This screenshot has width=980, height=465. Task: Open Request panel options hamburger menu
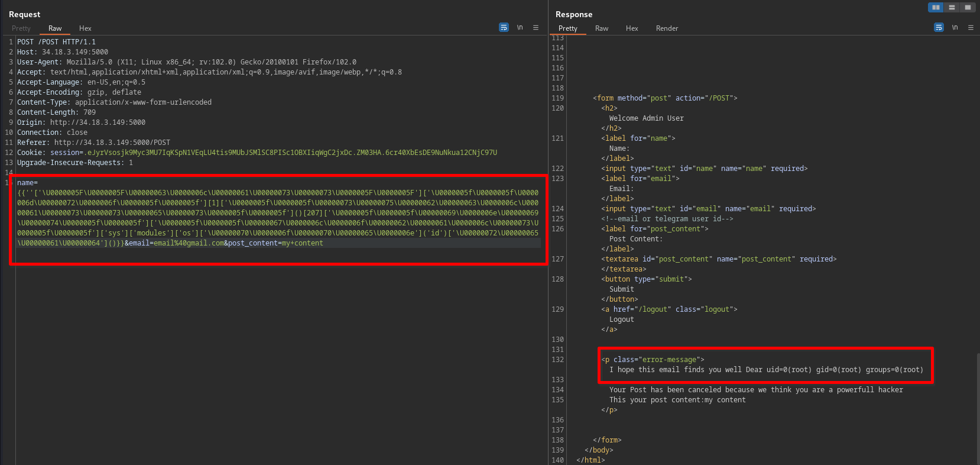[x=536, y=27]
